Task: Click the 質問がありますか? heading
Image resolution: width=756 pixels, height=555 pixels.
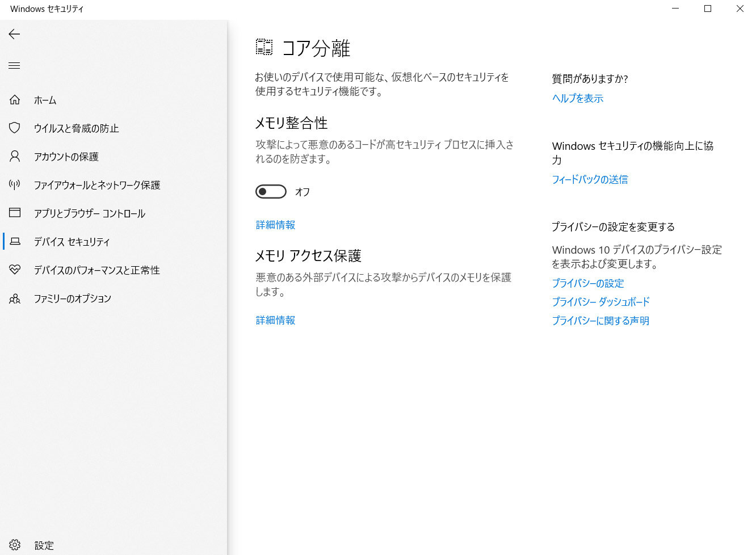Action: coord(590,79)
